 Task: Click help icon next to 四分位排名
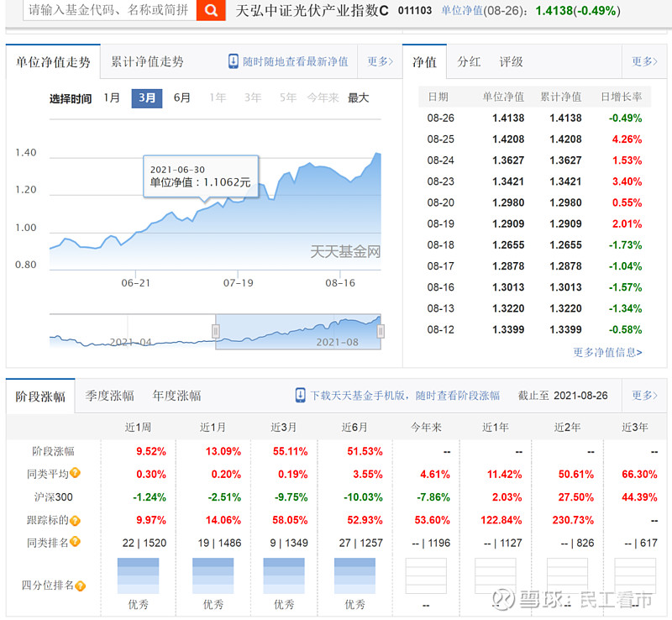[80, 586]
